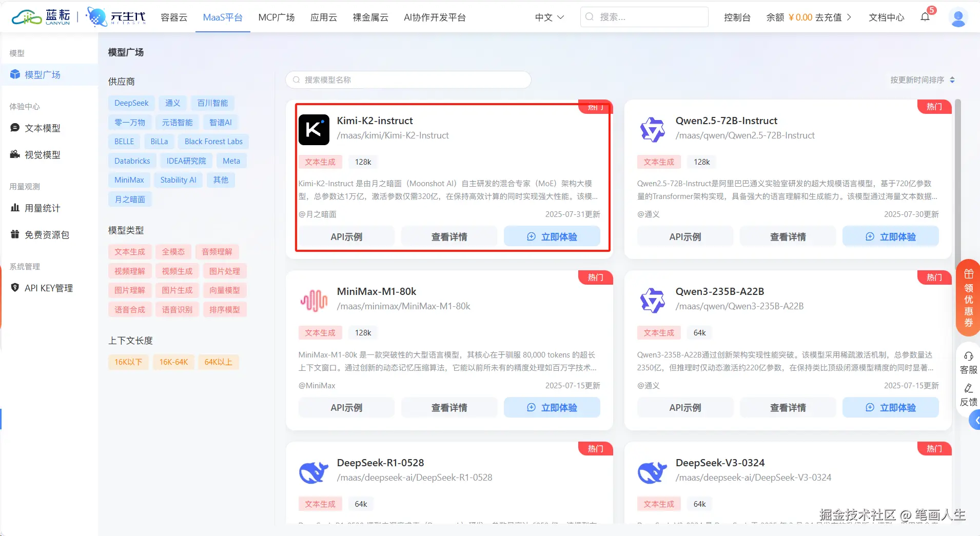Image resolution: width=980 pixels, height=536 pixels.
Task: Select the 16K以下 context length filter
Action: click(x=128, y=362)
